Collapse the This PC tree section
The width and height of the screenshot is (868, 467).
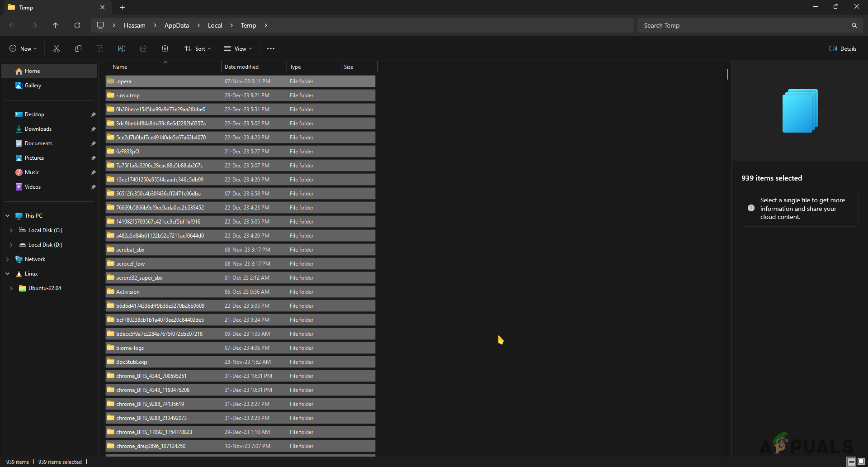(x=7, y=215)
